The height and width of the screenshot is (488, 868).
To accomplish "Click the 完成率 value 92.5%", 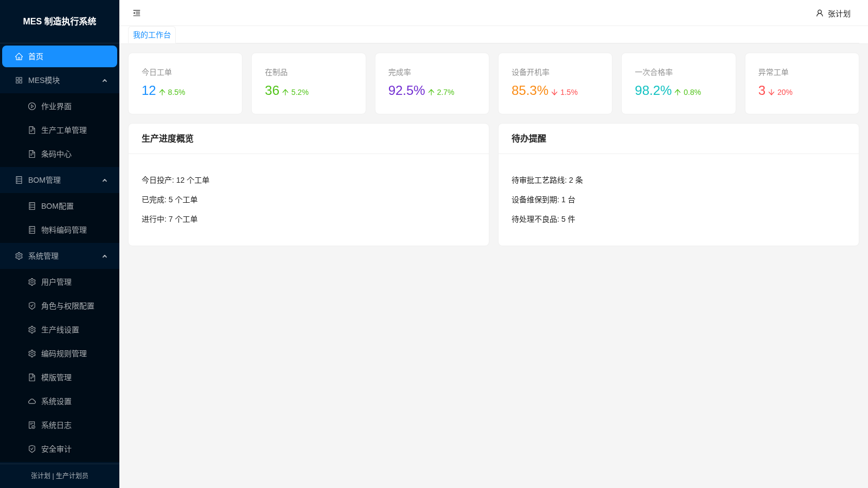I will pyautogui.click(x=406, y=91).
